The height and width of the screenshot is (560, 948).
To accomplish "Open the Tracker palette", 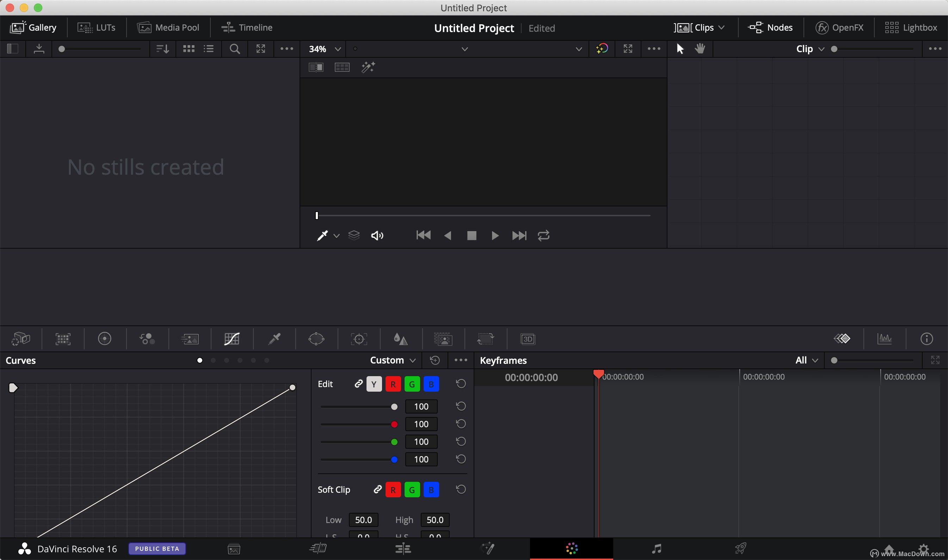I will click(359, 339).
